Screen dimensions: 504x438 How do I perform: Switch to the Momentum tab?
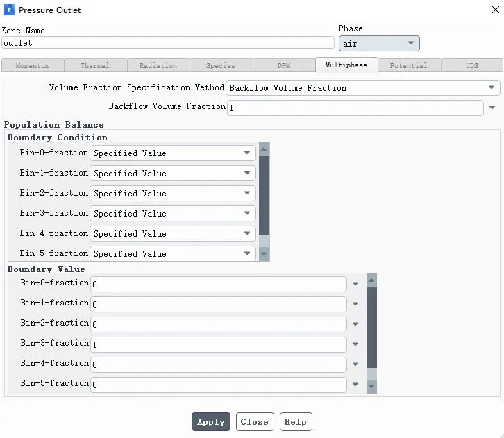click(x=33, y=66)
